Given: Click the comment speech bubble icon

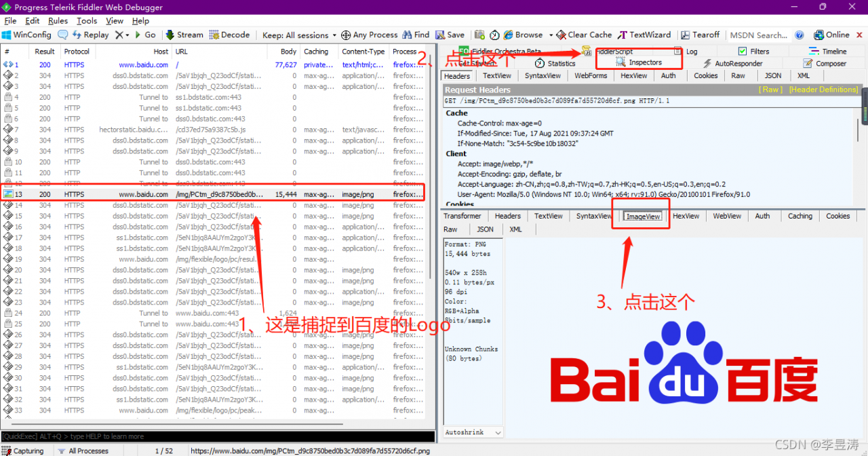Looking at the screenshot, I should pyautogui.click(x=62, y=35).
